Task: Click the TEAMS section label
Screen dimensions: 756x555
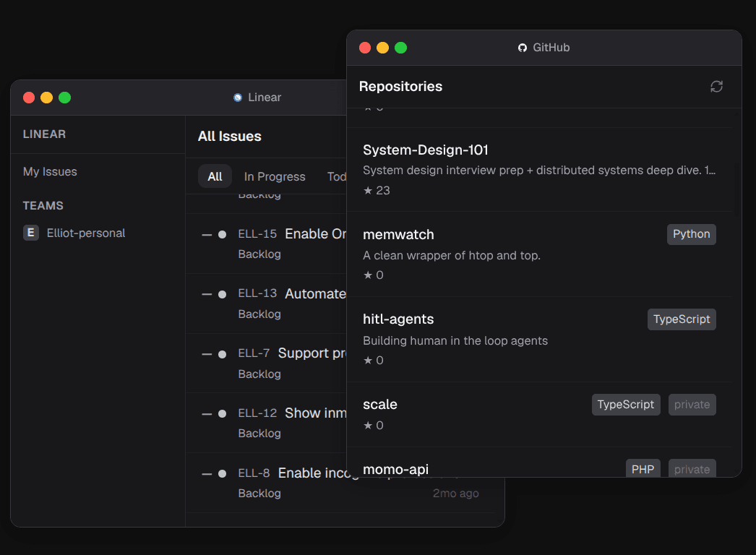Action: pos(43,205)
